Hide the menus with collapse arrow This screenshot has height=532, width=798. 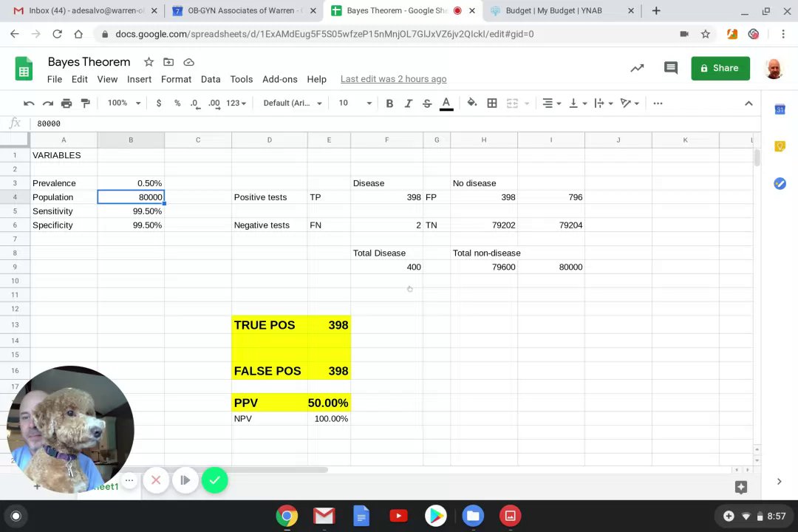(748, 103)
